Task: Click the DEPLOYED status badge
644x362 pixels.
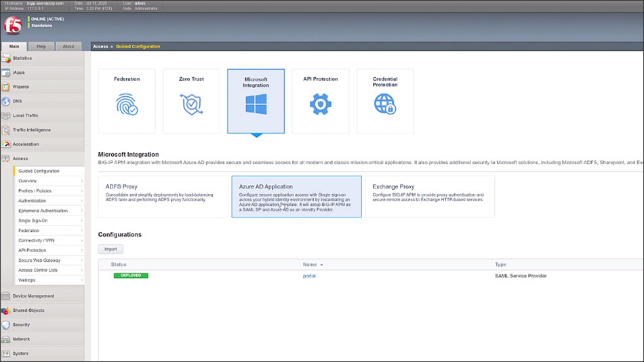Action: tap(131, 276)
